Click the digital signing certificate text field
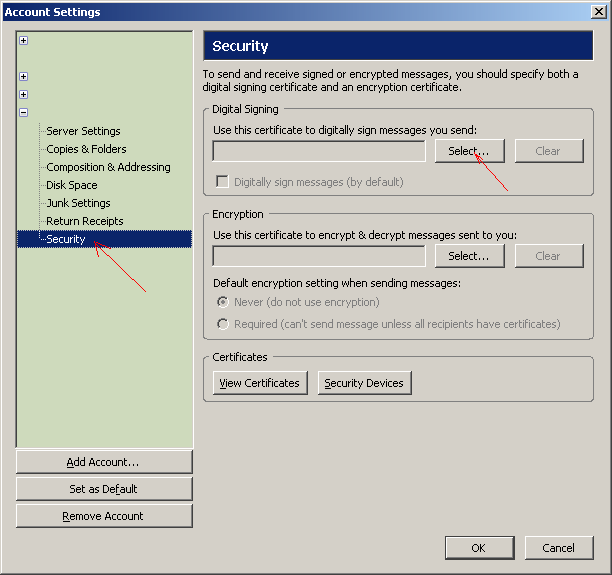The height and width of the screenshot is (575, 612). (x=319, y=151)
